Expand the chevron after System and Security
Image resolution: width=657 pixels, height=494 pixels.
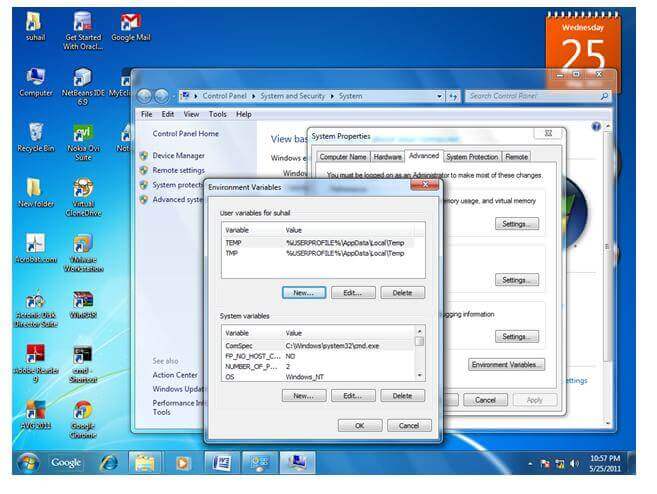click(331, 96)
